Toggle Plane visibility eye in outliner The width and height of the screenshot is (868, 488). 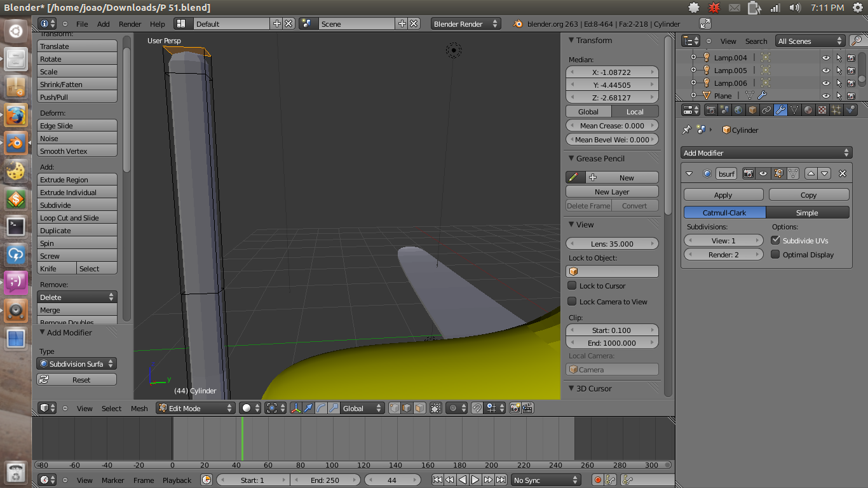click(826, 95)
